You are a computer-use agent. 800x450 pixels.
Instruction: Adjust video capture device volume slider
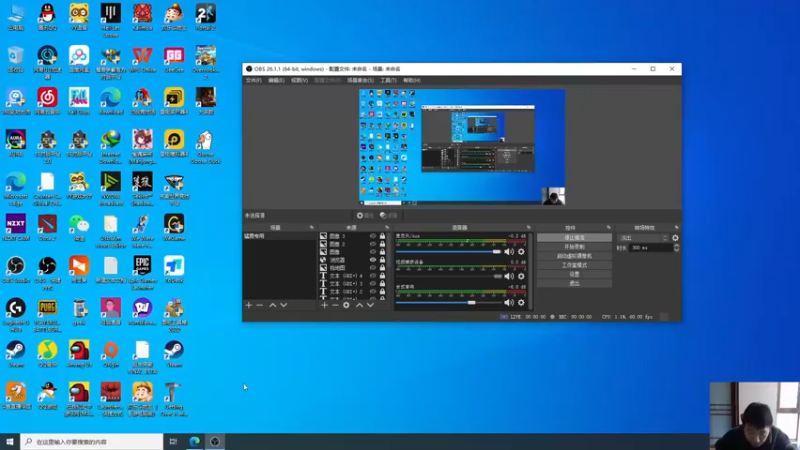(x=448, y=276)
